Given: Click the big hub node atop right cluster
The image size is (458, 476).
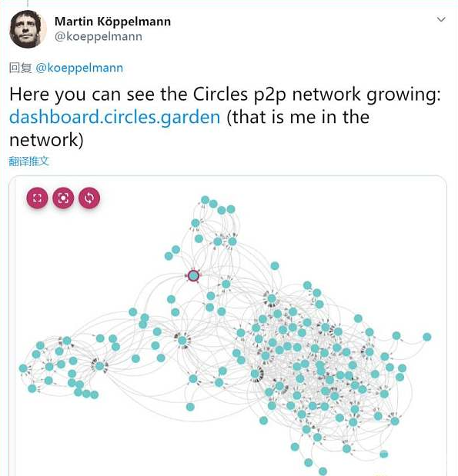Looking at the screenshot, I should coord(272,298).
